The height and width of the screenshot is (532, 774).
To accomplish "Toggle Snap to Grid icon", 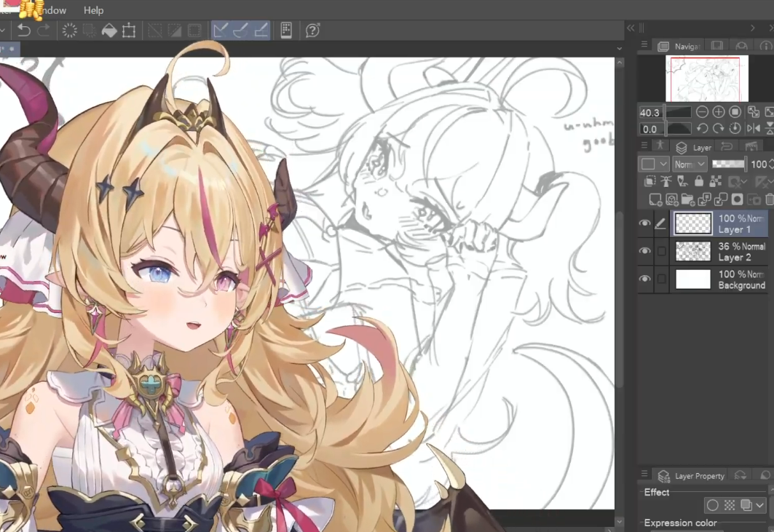I will [260, 31].
